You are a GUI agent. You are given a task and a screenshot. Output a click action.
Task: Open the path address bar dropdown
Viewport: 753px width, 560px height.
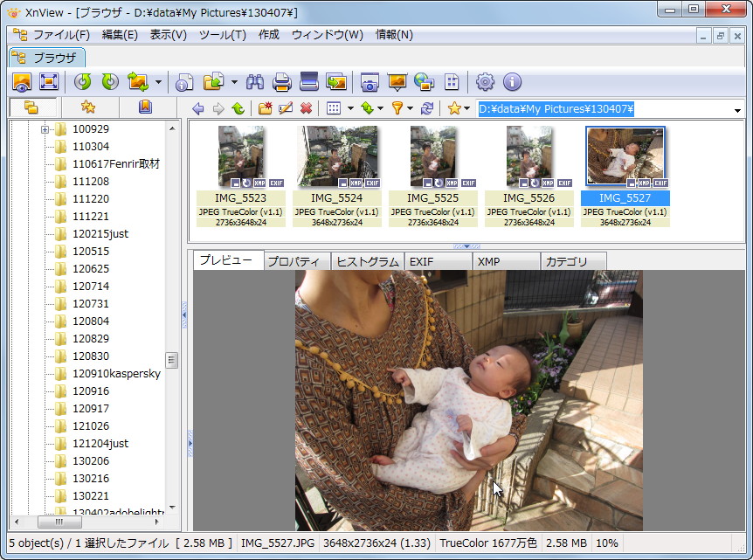[736, 108]
